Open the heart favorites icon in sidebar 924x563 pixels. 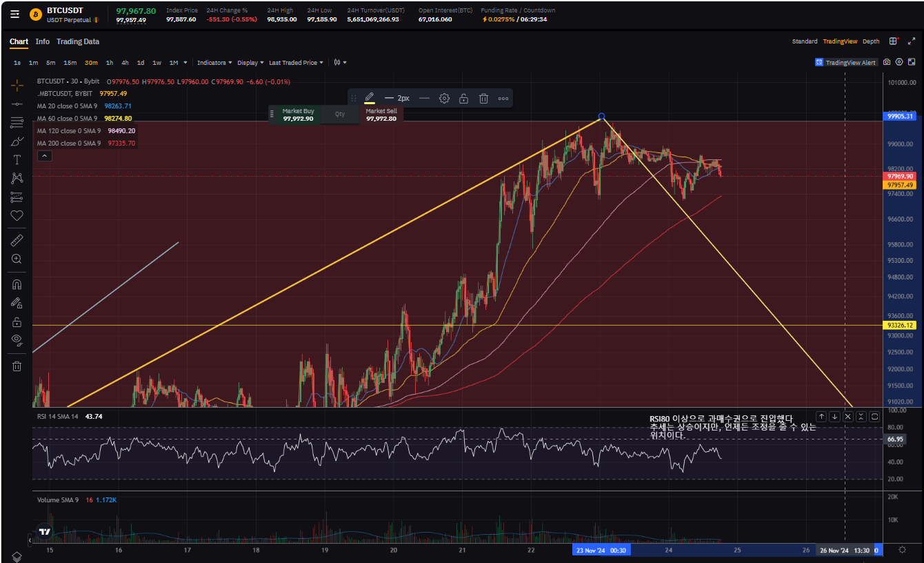pos(17,216)
